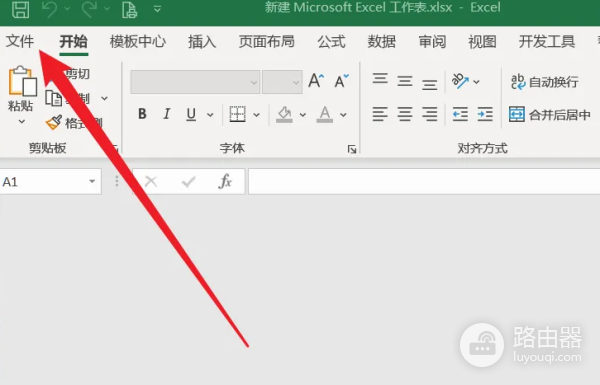Screen dimensions: 600x385
Task: Align text left
Action: [x=380, y=114]
